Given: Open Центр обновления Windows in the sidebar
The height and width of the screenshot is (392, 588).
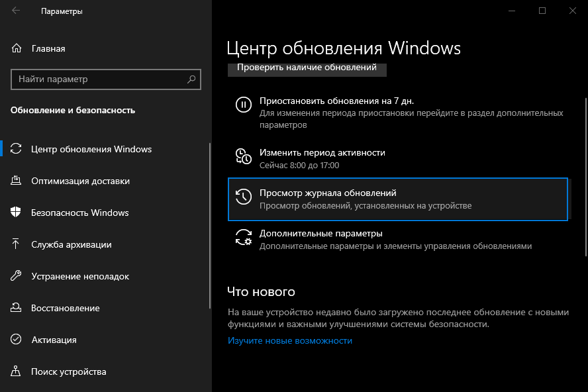Looking at the screenshot, I should 91,149.
